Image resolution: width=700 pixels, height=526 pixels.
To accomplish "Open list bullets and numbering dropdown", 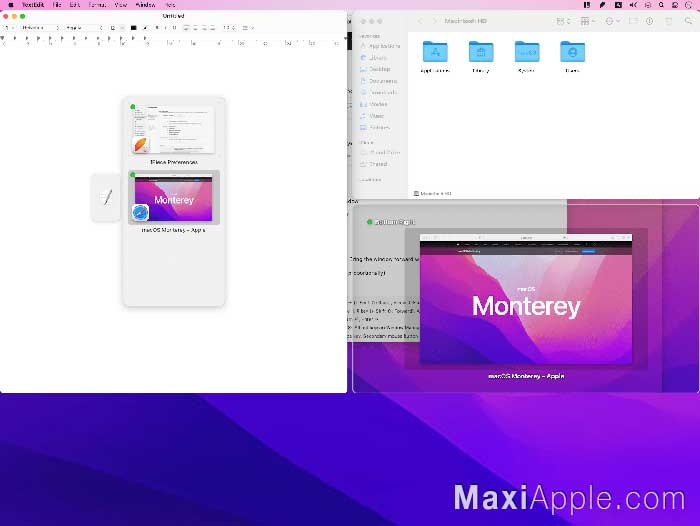I will 248,28.
